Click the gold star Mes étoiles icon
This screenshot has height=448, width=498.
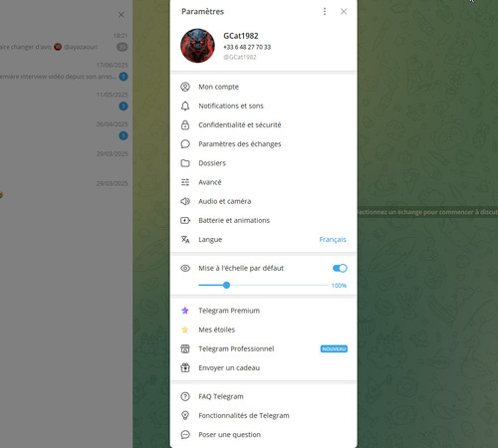[185, 330]
